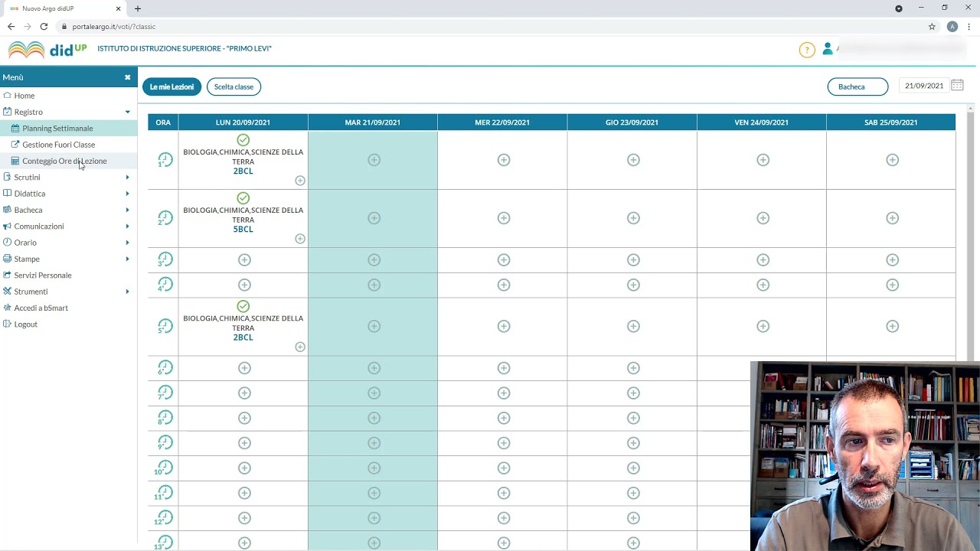Open Conteggio Ore di Lezione
Image resolution: width=980 pixels, height=551 pixels.
coord(64,161)
